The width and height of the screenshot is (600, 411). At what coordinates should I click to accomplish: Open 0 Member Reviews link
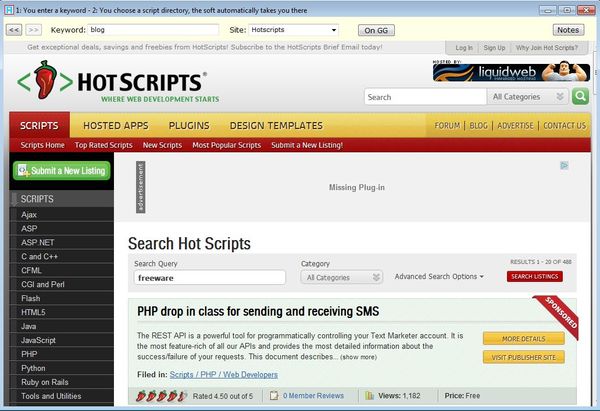pos(313,396)
